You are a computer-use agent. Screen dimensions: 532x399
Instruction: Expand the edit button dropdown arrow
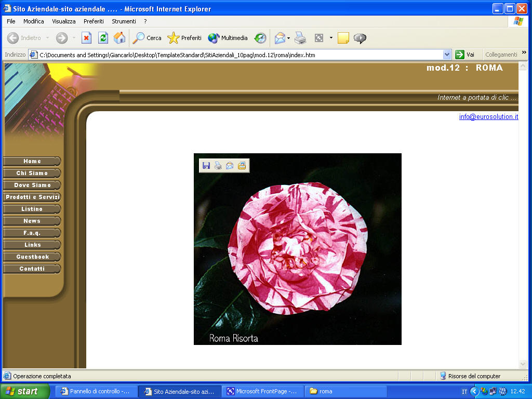click(331, 38)
